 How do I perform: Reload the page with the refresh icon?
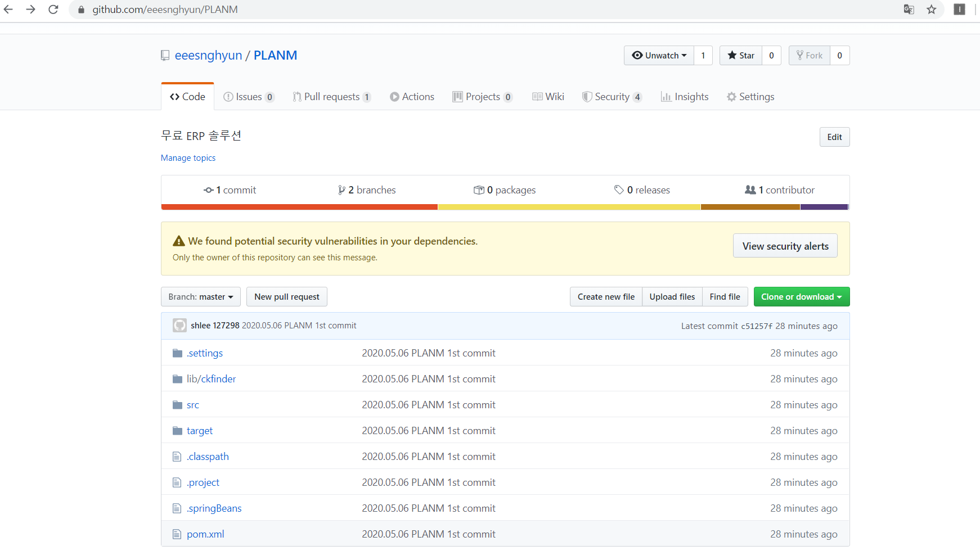click(53, 10)
